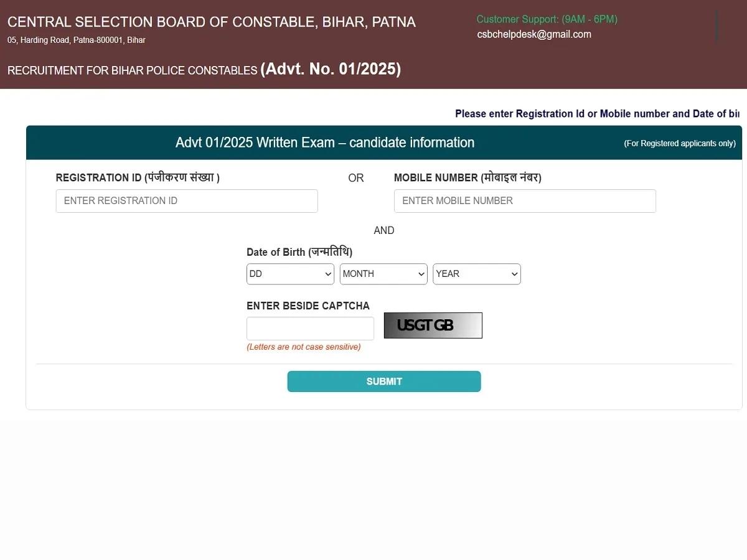Viewport: 747px width, 560px height.
Task: Click the Letters are not case sensitive hint
Action: click(304, 347)
